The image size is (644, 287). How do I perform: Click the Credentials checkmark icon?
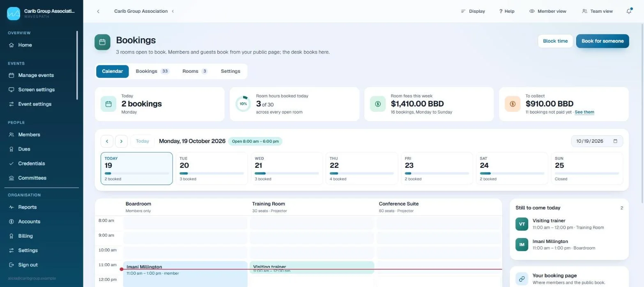tap(11, 163)
